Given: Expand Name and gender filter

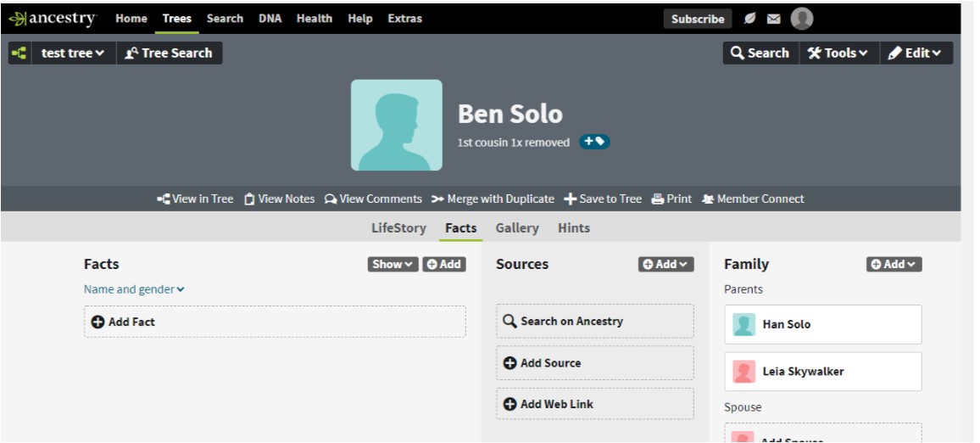Looking at the screenshot, I should [x=135, y=289].
